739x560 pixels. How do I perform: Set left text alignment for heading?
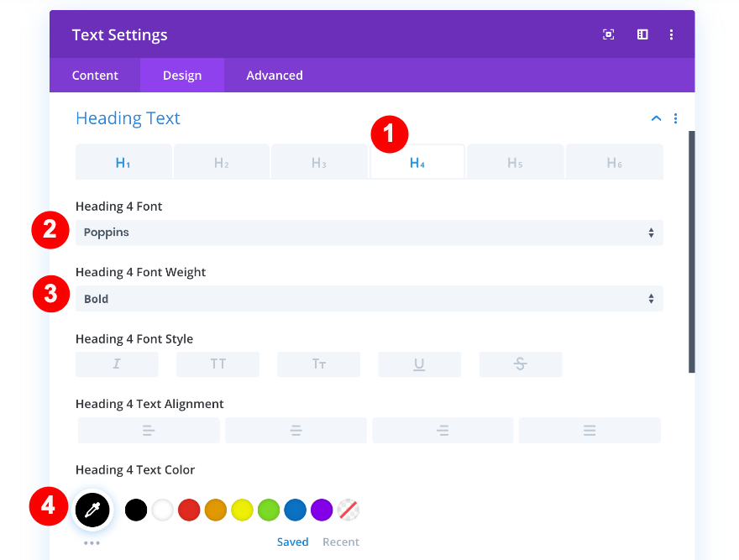(149, 431)
